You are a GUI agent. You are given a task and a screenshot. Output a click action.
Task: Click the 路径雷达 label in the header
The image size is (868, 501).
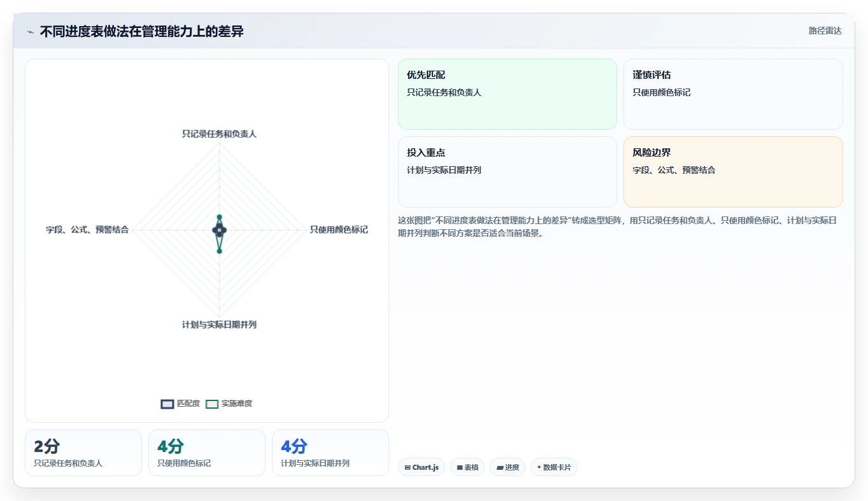[x=825, y=31]
